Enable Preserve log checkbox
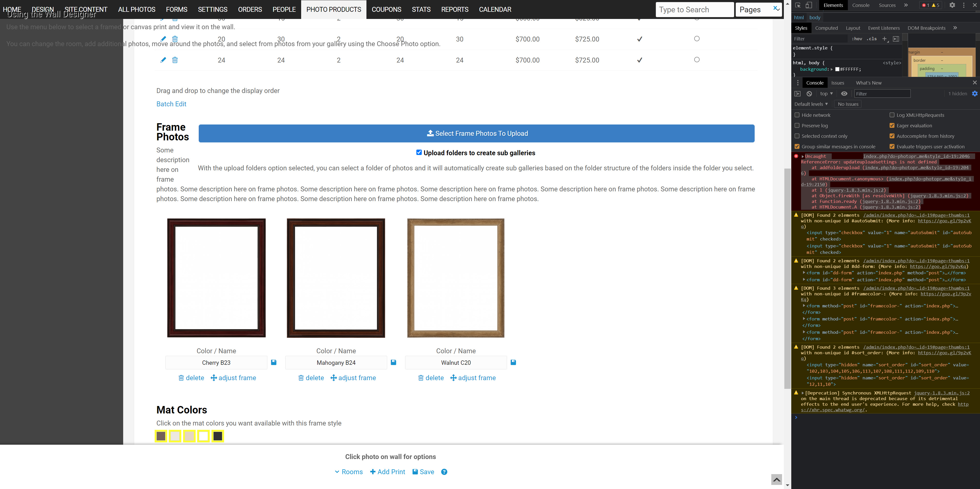Image resolution: width=980 pixels, height=489 pixels. 797,126
